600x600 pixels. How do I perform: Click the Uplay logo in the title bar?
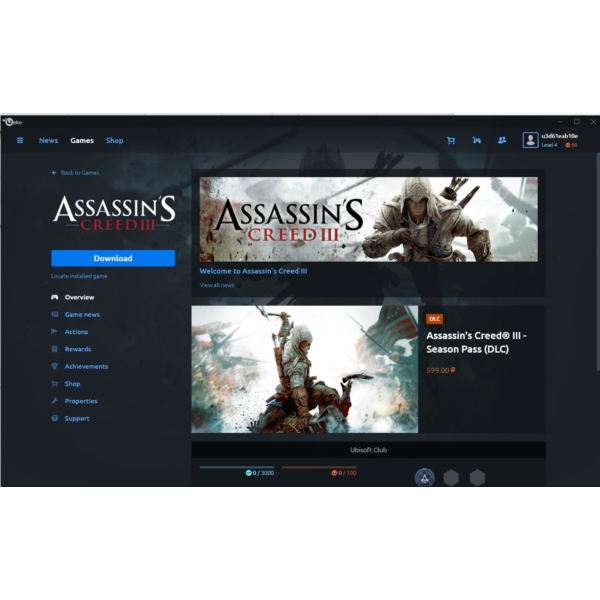point(13,122)
